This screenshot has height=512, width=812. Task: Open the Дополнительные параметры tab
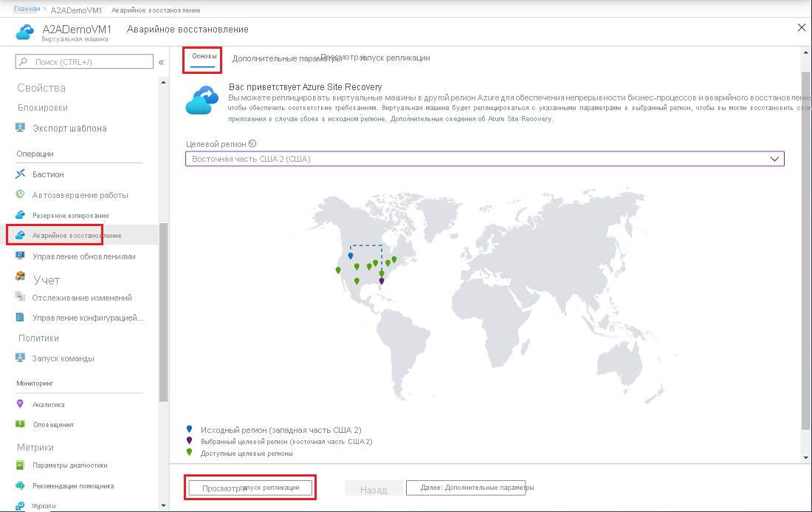[286, 58]
